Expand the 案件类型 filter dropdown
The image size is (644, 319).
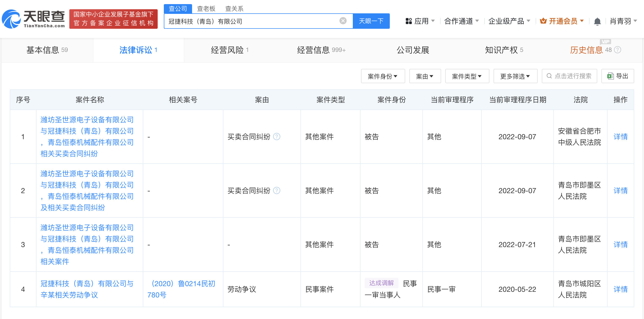pos(467,76)
